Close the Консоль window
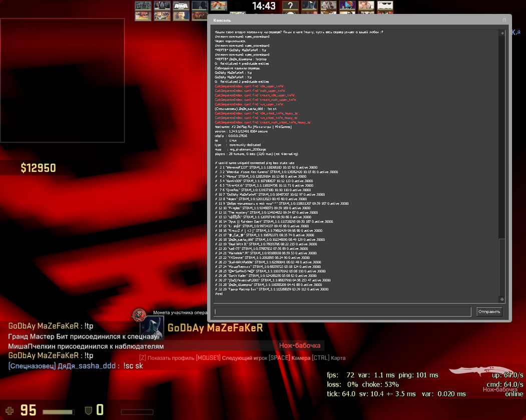 (504, 20)
